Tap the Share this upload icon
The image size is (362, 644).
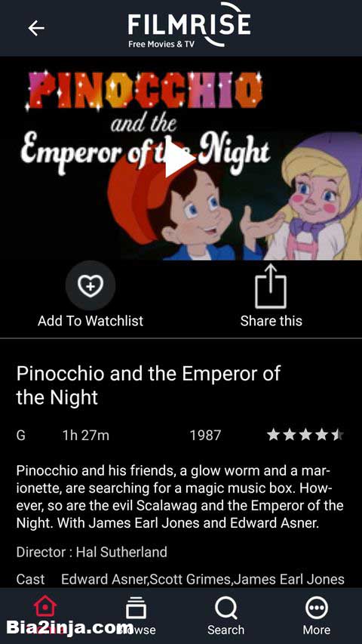271,286
